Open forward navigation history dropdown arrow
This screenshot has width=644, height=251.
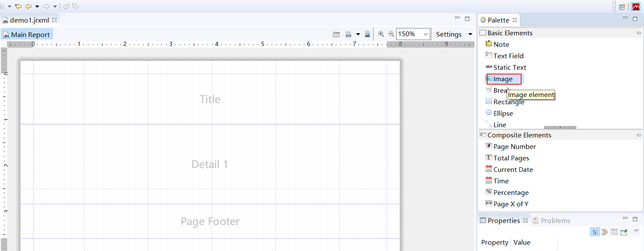(x=55, y=6)
